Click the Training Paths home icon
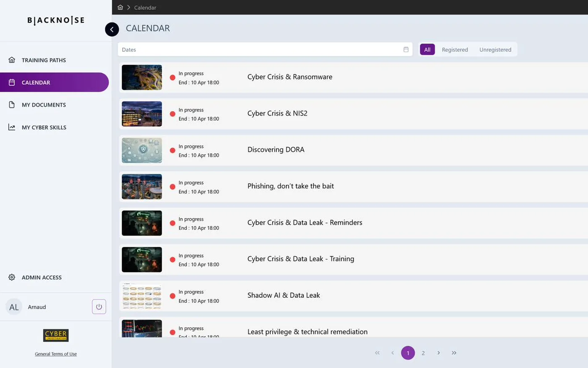588x368 pixels. coord(12,60)
